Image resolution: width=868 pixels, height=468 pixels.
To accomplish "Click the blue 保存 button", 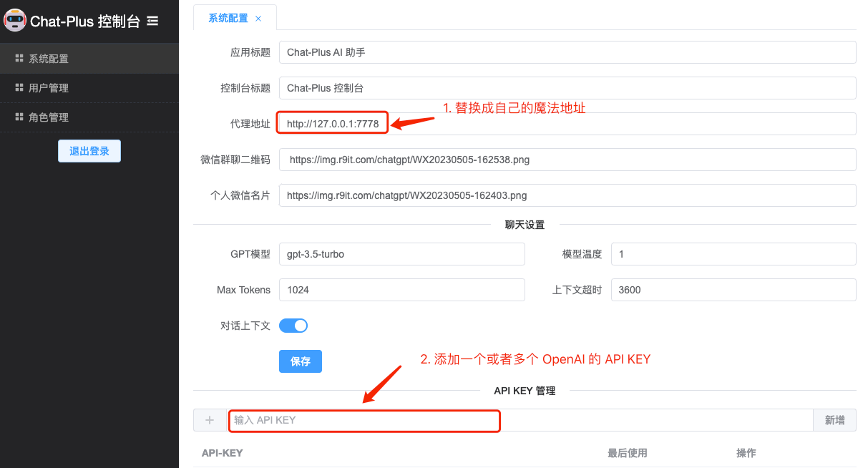I will pos(301,361).
